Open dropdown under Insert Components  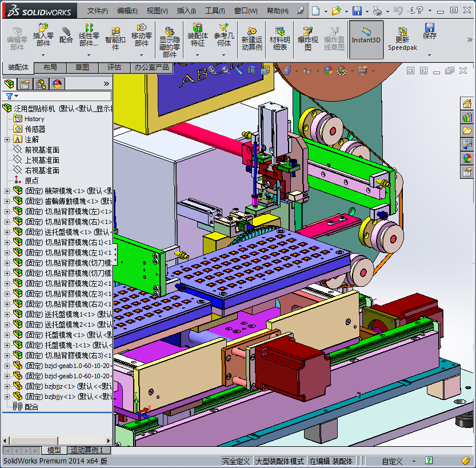pyautogui.click(x=43, y=55)
